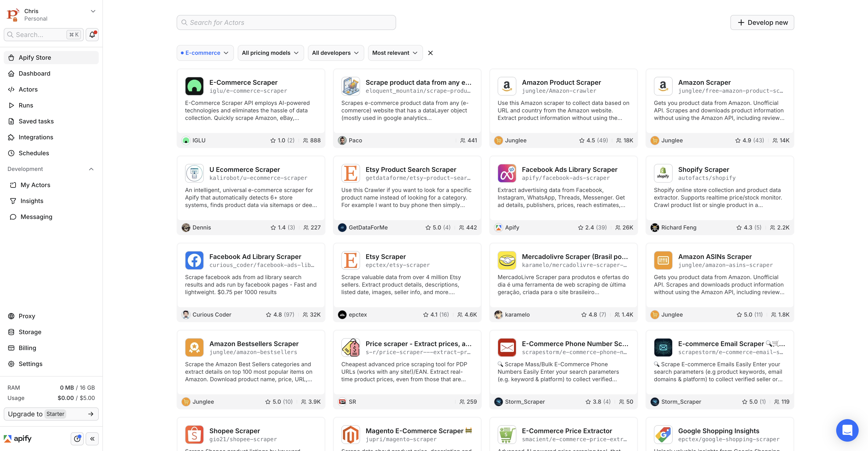Collapse the Development section
This screenshot has height=451, width=868.
(x=91, y=169)
